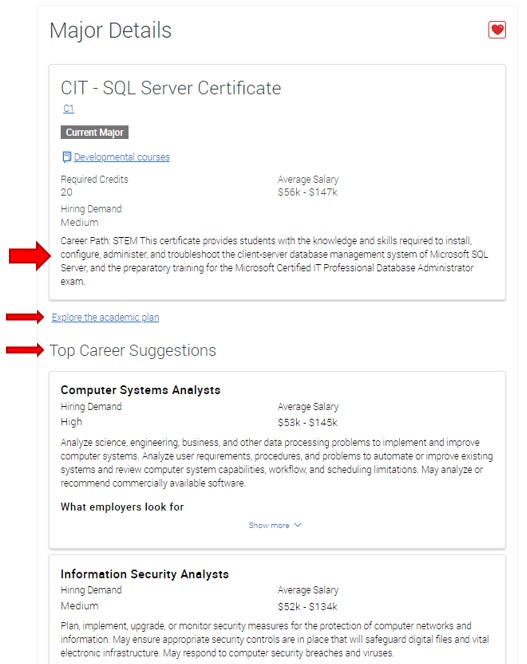Click the $56k - $147k average salary value

308,192
